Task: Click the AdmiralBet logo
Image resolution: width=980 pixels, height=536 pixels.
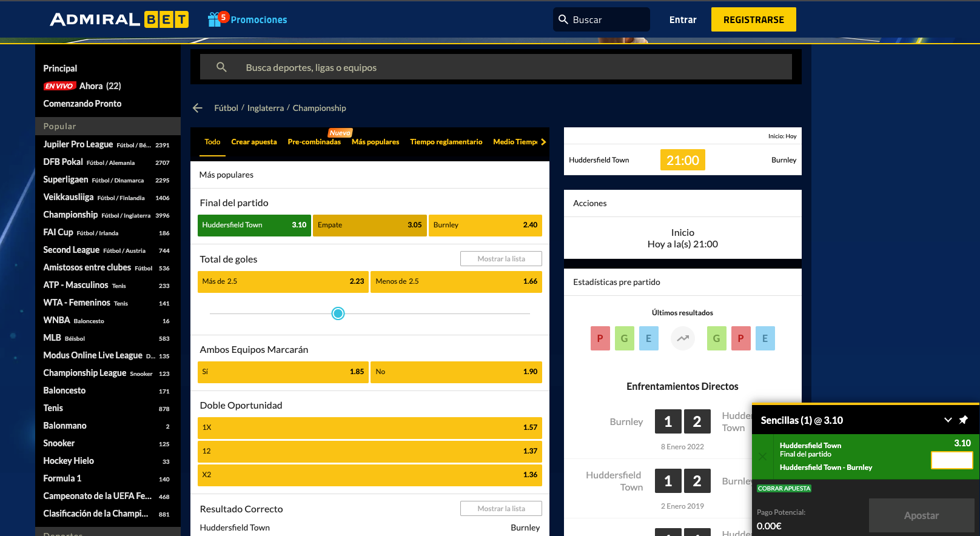Action: [119, 19]
